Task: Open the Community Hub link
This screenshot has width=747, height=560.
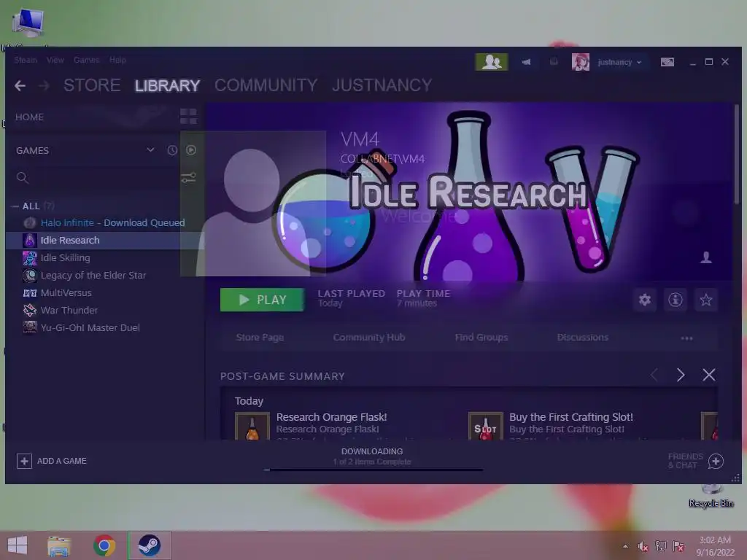Action: (x=369, y=337)
